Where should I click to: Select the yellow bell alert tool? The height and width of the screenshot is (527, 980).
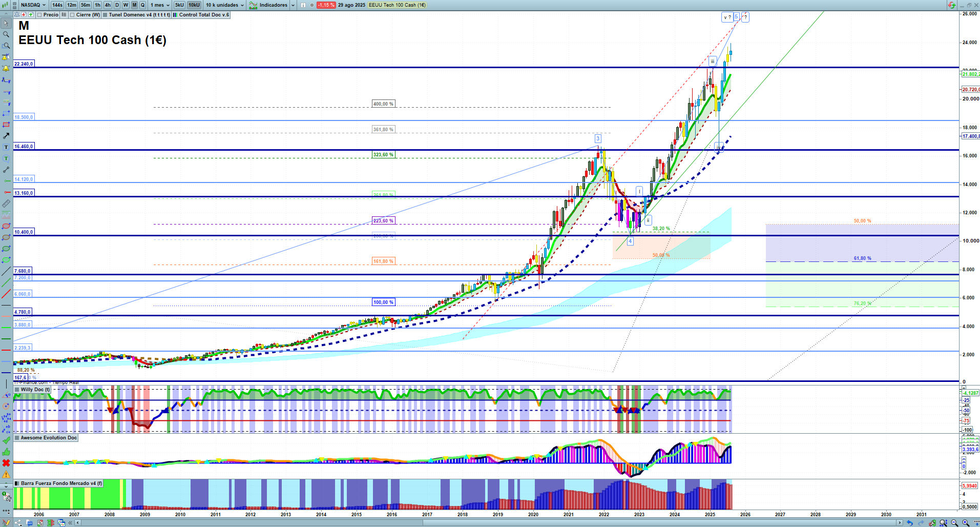click(x=6, y=68)
